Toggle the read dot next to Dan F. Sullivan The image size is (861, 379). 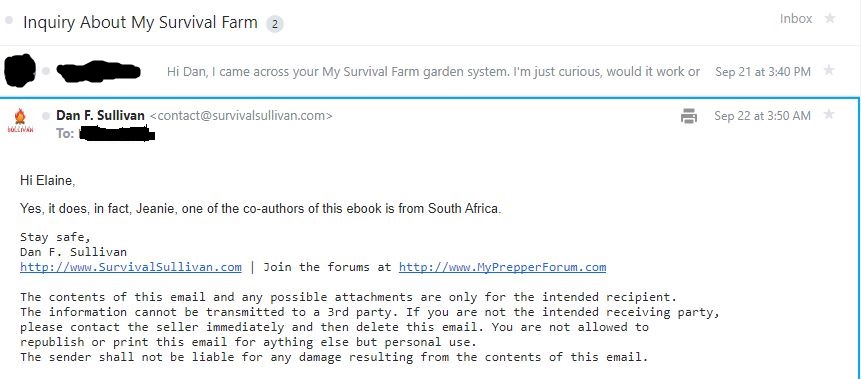[x=46, y=115]
